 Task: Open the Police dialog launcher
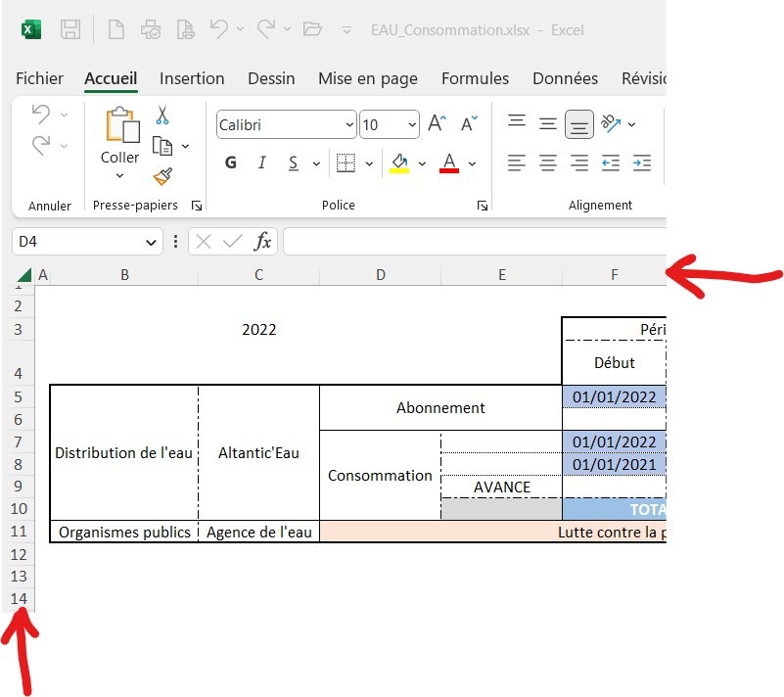point(483,206)
